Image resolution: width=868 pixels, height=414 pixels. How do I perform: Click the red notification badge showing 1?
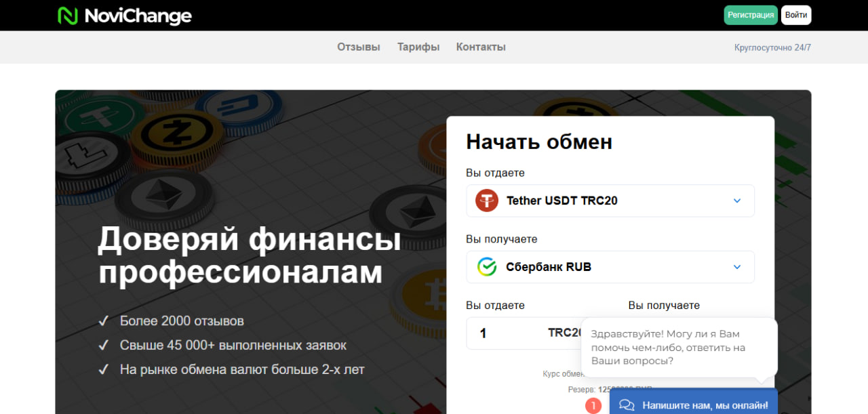(593, 406)
